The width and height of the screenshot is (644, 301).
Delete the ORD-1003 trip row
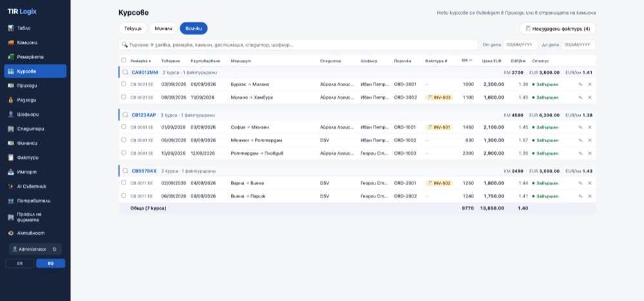590,153
